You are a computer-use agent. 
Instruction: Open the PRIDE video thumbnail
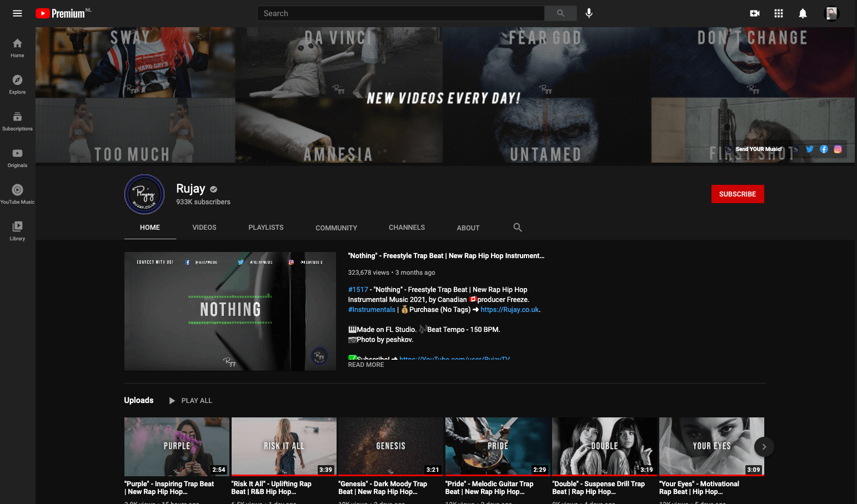(x=498, y=447)
